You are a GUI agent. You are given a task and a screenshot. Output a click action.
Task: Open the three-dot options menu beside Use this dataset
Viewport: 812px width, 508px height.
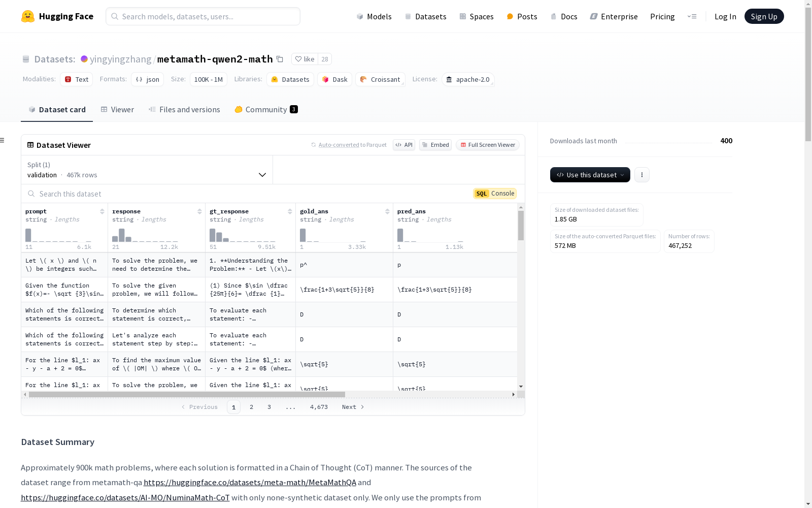pyautogui.click(x=642, y=175)
